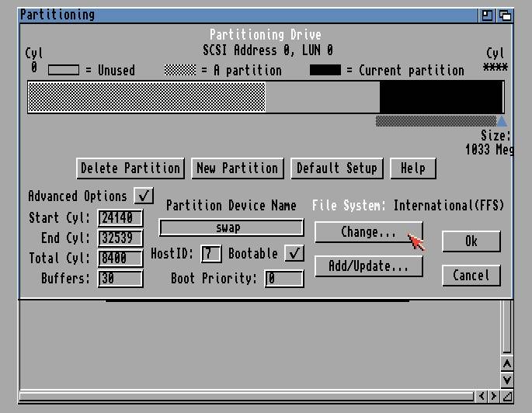The image size is (532, 413).
Task: Click the scroll down arrow in lower window
Action: tap(506, 380)
